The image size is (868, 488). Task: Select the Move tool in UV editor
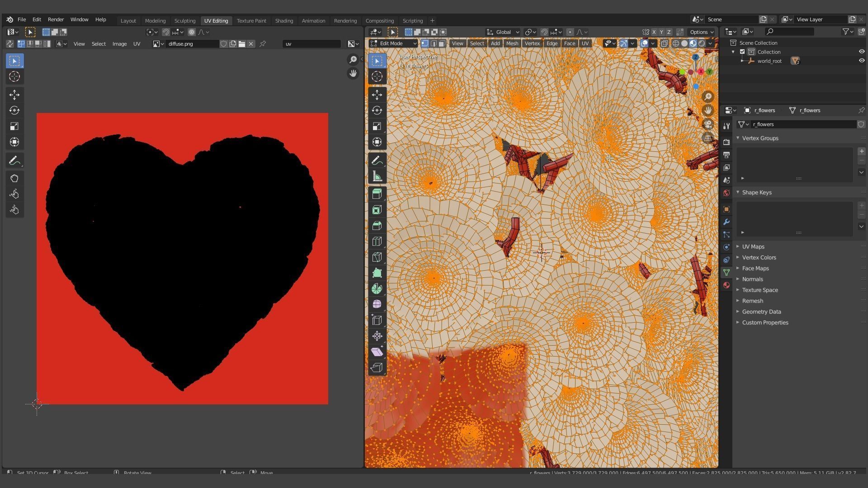click(14, 94)
